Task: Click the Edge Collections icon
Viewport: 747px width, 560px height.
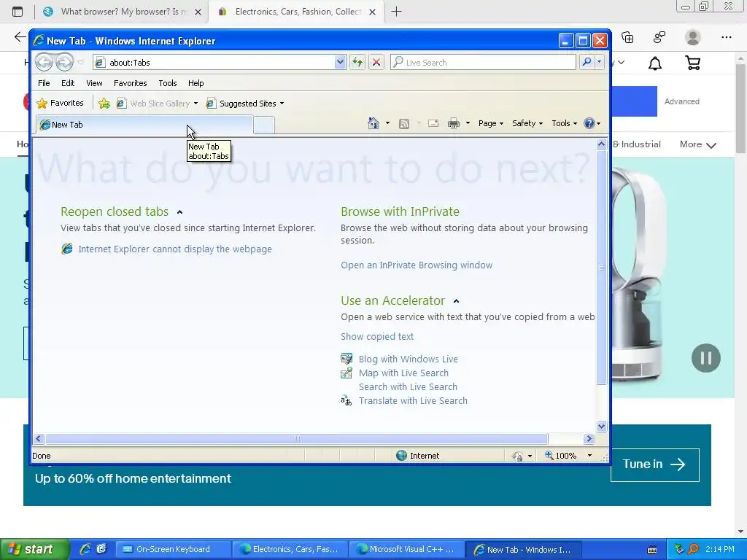Action: pos(627,37)
